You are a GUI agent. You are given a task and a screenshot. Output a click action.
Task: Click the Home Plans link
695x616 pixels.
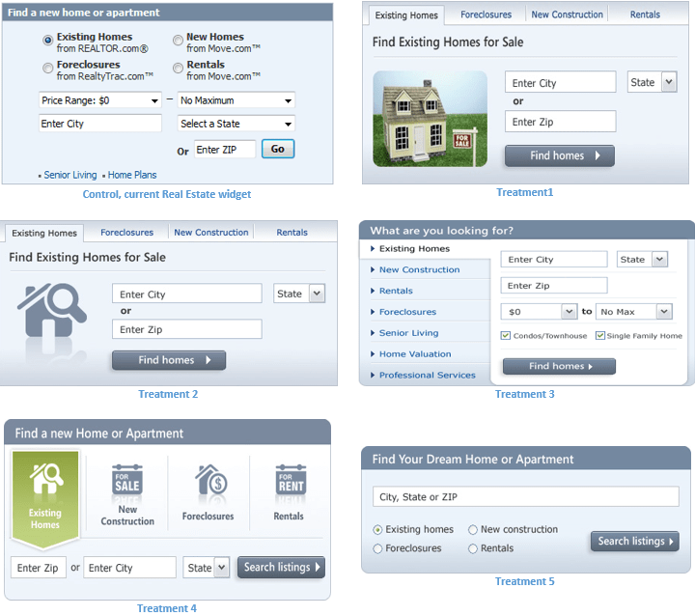click(x=132, y=176)
